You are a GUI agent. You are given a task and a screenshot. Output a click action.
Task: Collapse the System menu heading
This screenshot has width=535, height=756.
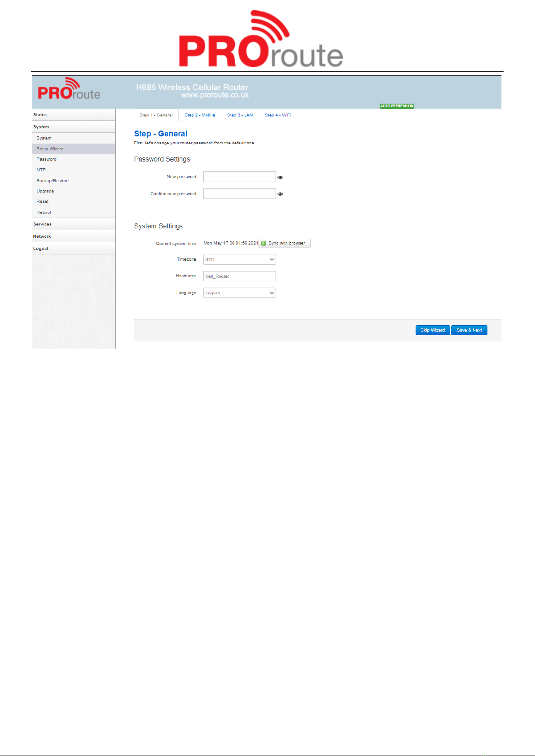(x=74, y=127)
